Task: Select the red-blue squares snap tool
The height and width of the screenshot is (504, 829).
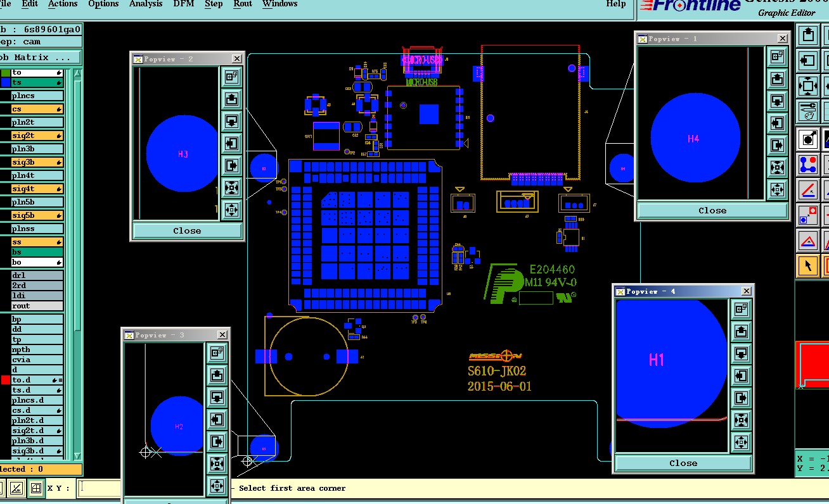Action: 807,215
